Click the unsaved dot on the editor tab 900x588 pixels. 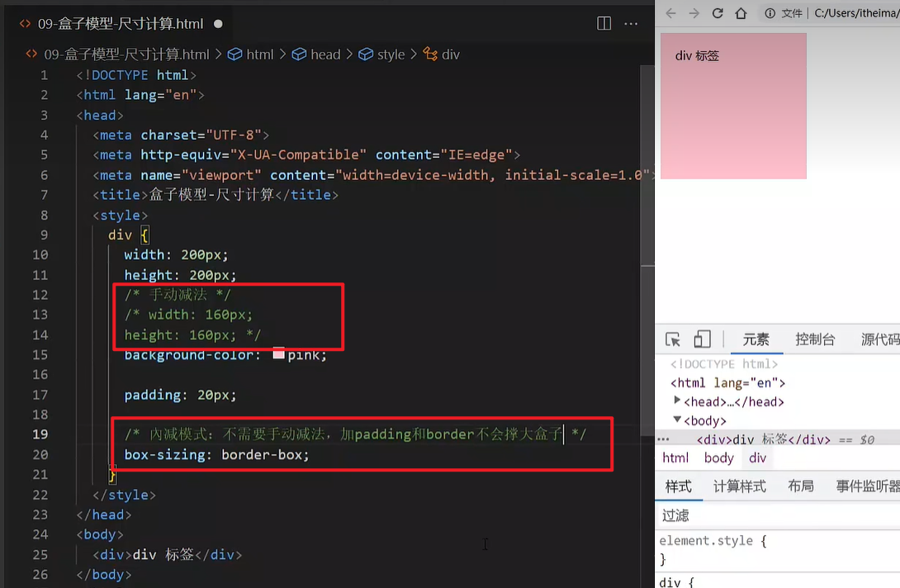(x=218, y=24)
